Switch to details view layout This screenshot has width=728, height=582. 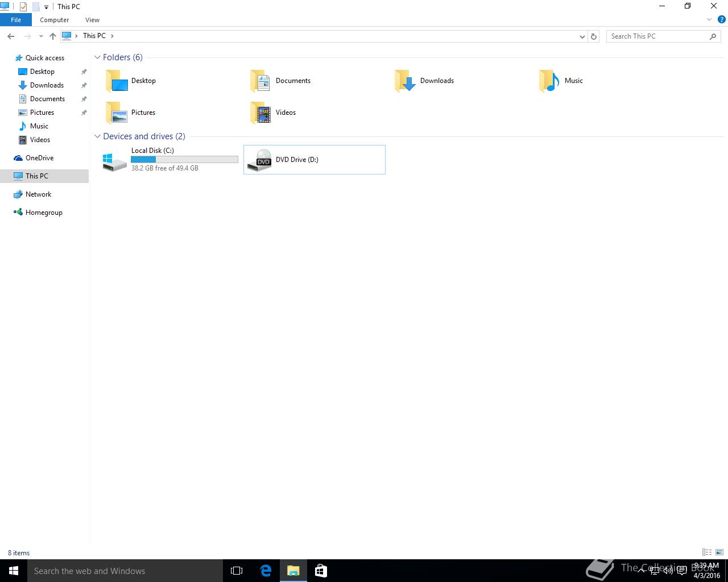[707, 552]
